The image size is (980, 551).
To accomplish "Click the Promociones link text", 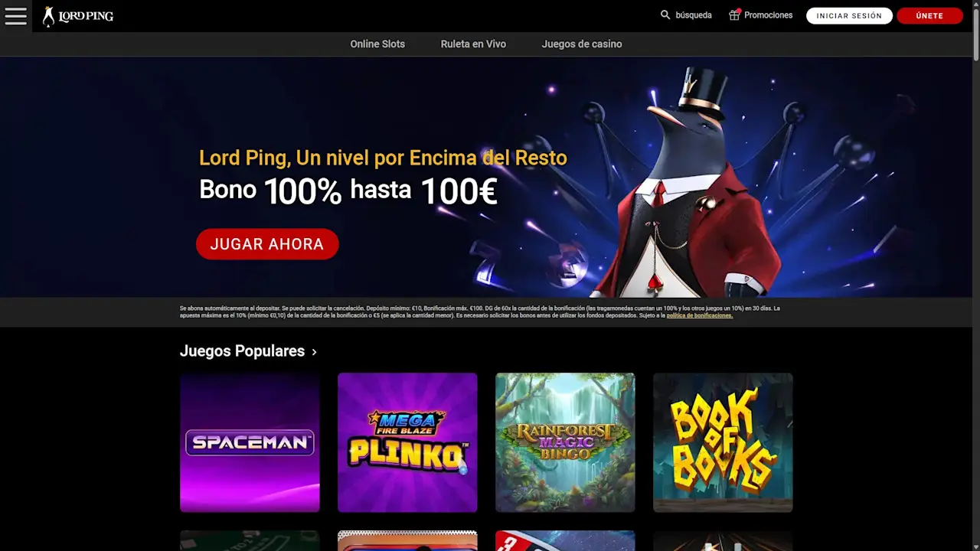I will coord(768,15).
